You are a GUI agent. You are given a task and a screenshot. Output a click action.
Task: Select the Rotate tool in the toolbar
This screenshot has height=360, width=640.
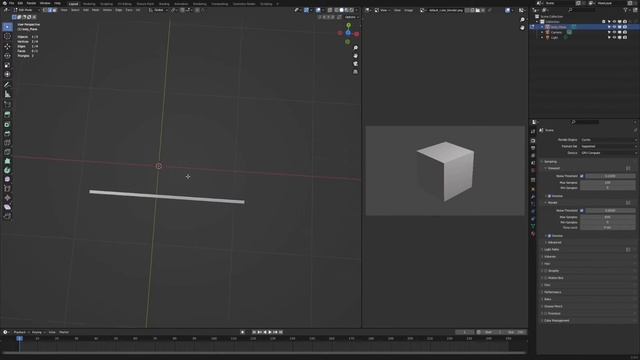pyautogui.click(x=7, y=56)
